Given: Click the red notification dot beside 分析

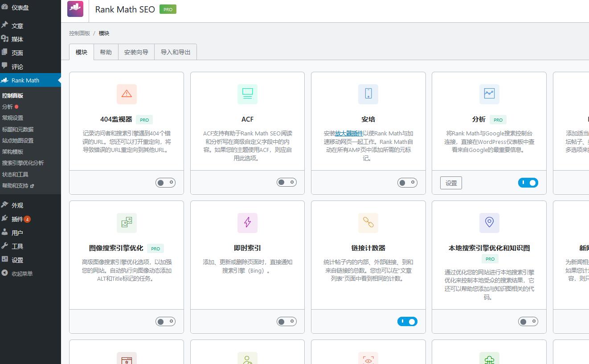Looking at the screenshot, I should [16, 107].
